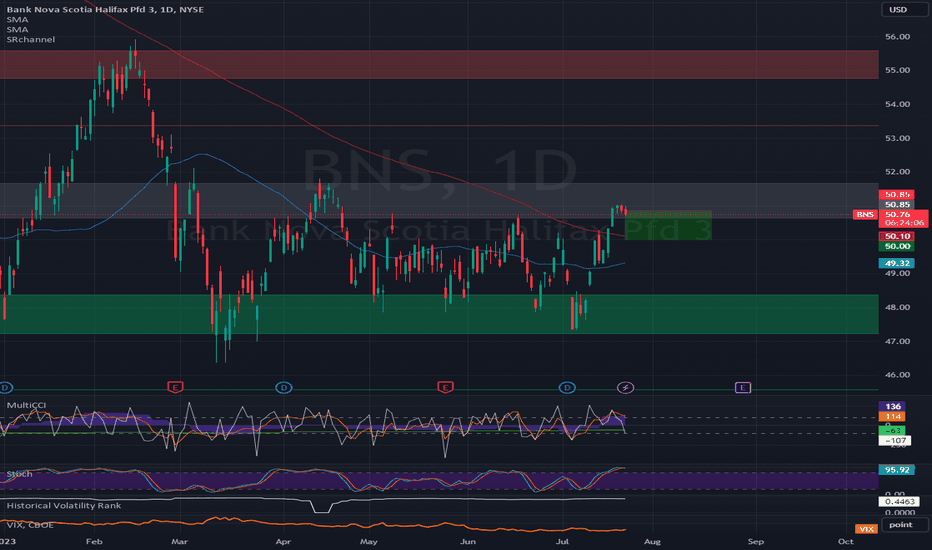Select the green support zone near 48.00
Screen dimensions: 932x550
[439, 314]
